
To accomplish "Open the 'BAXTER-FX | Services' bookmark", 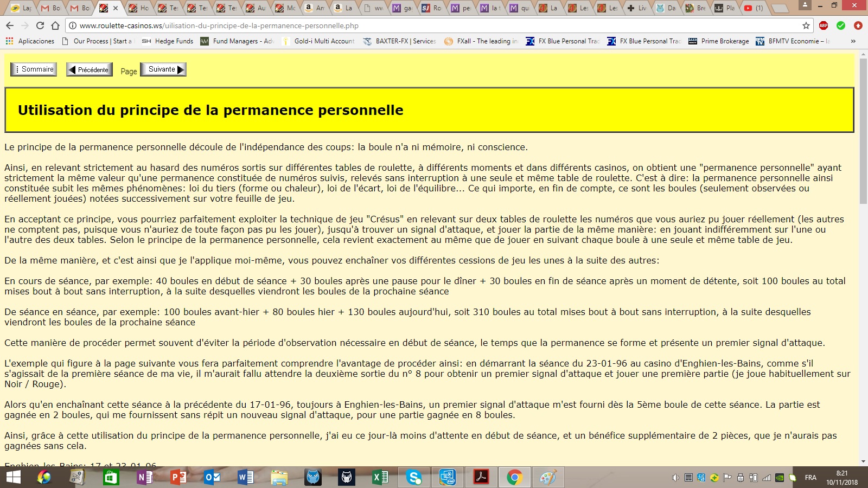I will [399, 41].
